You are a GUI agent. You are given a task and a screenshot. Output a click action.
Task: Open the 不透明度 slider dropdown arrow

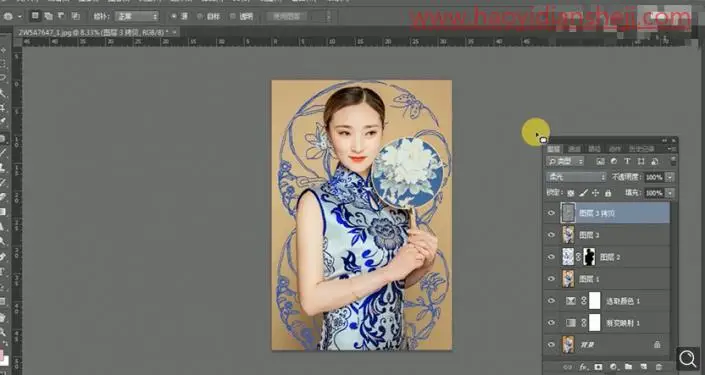click(x=670, y=177)
